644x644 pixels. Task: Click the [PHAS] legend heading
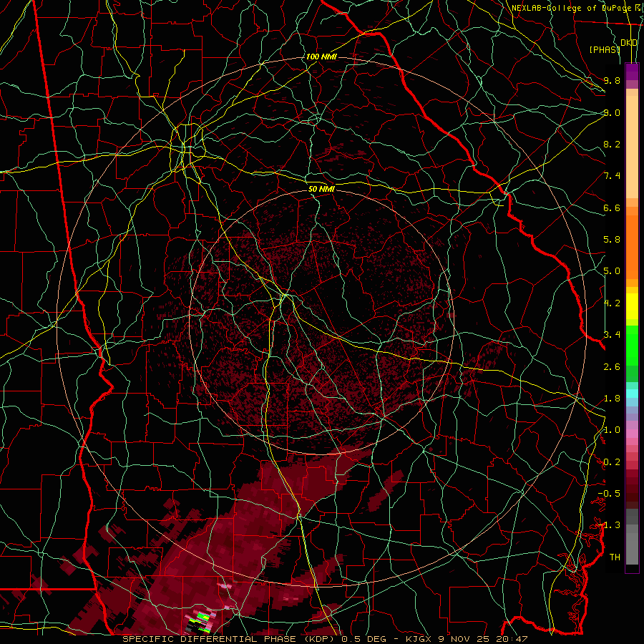[605, 49]
